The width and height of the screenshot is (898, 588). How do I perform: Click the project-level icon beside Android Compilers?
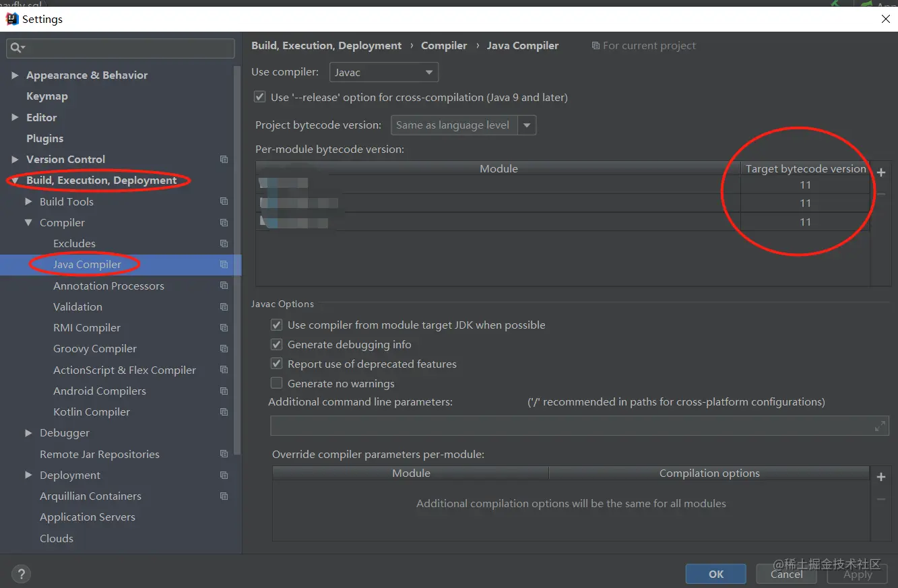[224, 391]
